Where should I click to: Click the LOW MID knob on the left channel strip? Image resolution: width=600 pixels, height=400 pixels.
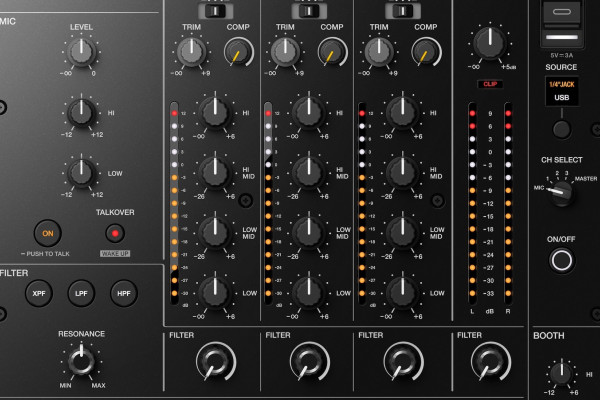tap(215, 233)
